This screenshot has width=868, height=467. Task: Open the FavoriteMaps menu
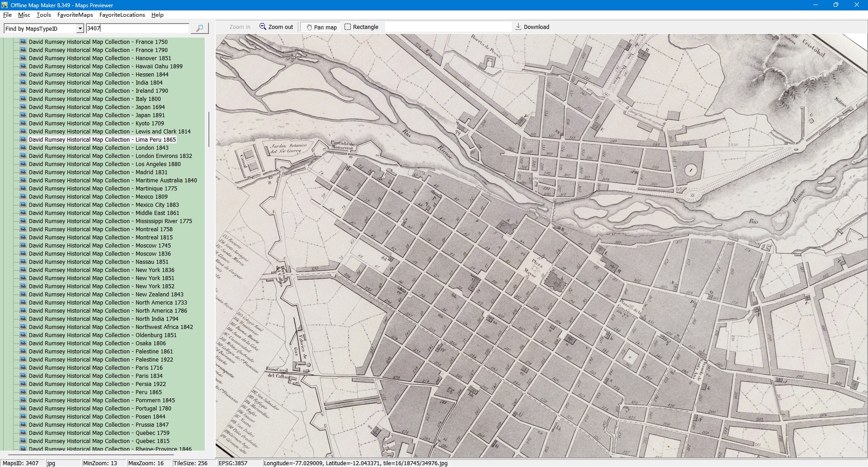coord(75,15)
